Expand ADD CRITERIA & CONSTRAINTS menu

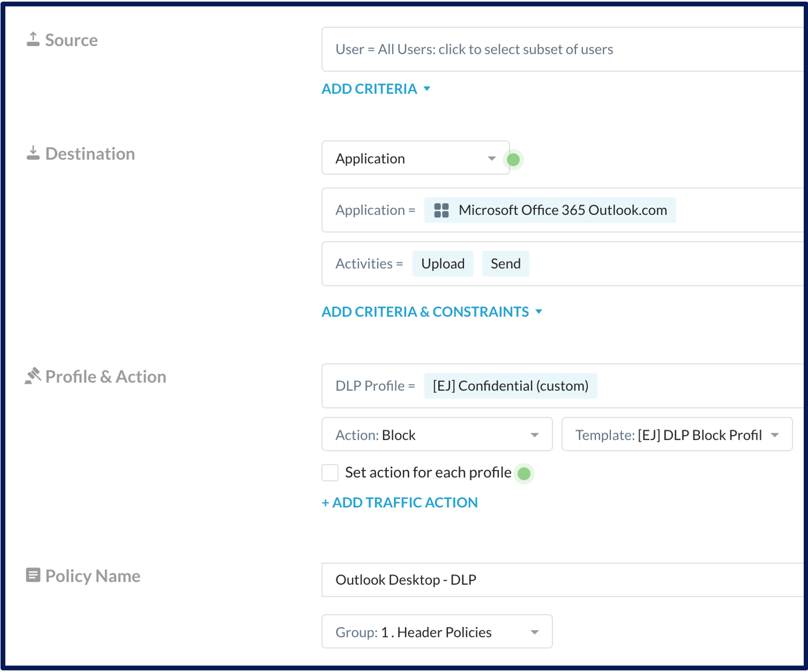pos(432,311)
